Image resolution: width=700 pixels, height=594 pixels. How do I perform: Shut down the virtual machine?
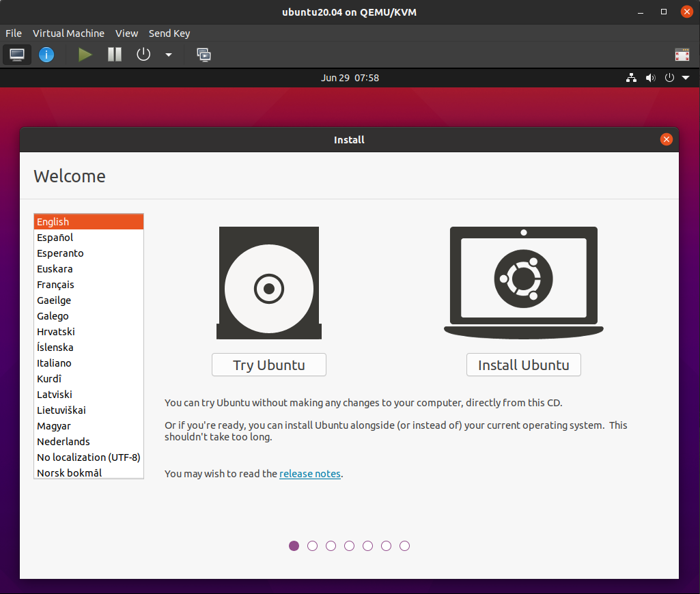point(143,55)
